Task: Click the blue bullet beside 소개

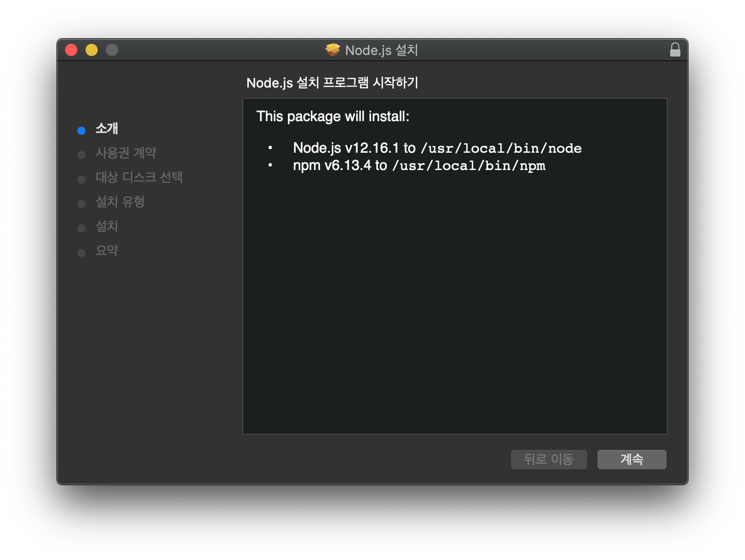Action: tap(81, 131)
